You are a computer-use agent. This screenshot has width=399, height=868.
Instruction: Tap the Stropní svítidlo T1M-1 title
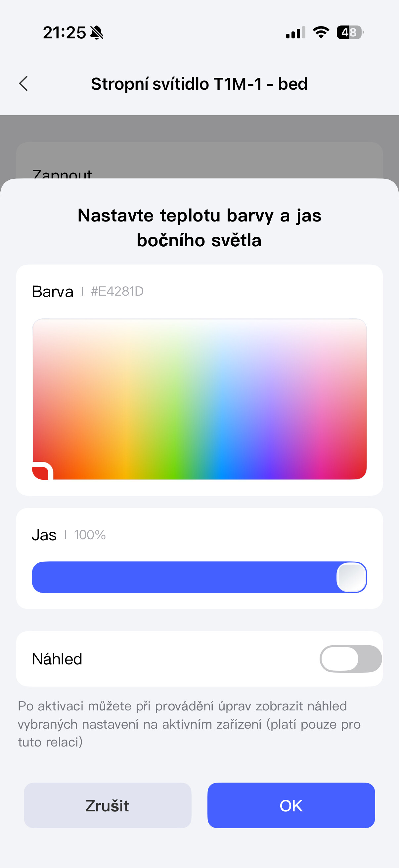click(x=199, y=84)
